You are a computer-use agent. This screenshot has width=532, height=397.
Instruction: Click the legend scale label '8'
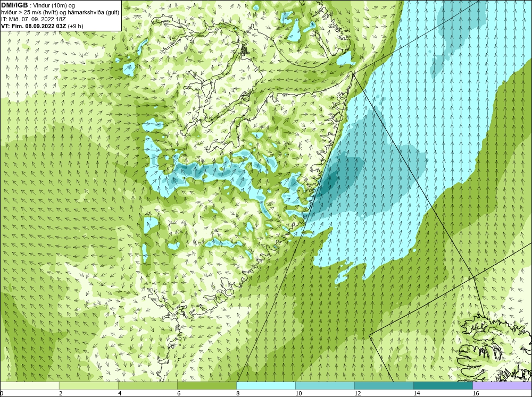(x=238, y=393)
